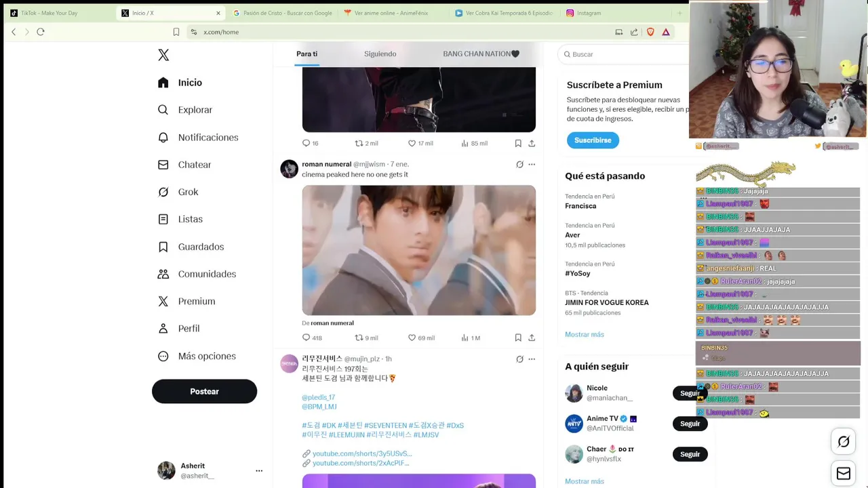868x488 pixels.
Task: Switch to Para ti tab
Action: coord(307,54)
